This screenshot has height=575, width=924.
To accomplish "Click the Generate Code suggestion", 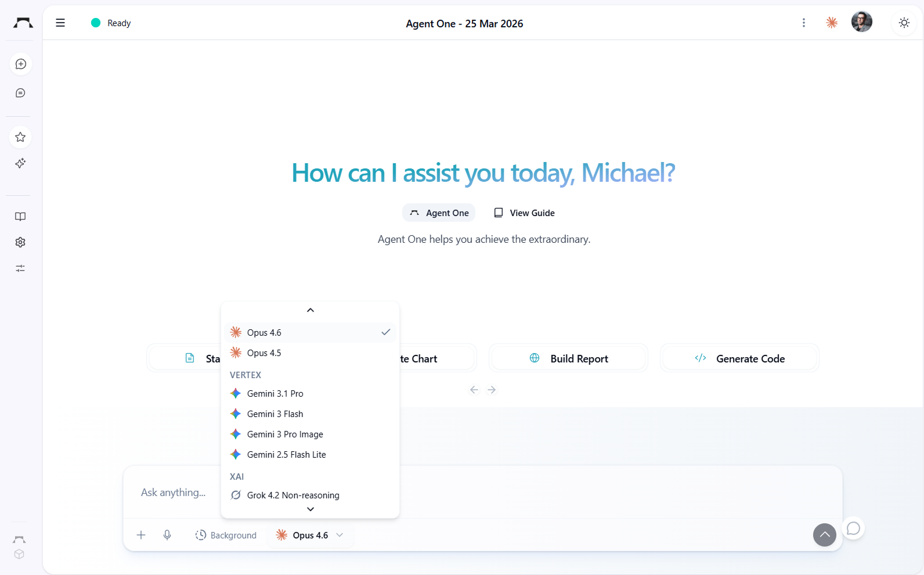I will coord(739,358).
